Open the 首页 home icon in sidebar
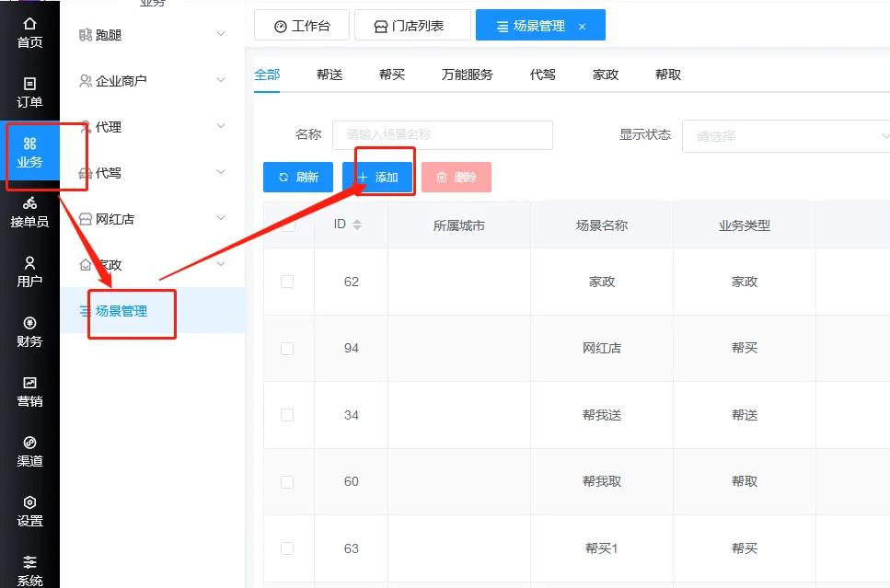The width and height of the screenshot is (890, 588). pyautogui.click(x=29, y=33)
